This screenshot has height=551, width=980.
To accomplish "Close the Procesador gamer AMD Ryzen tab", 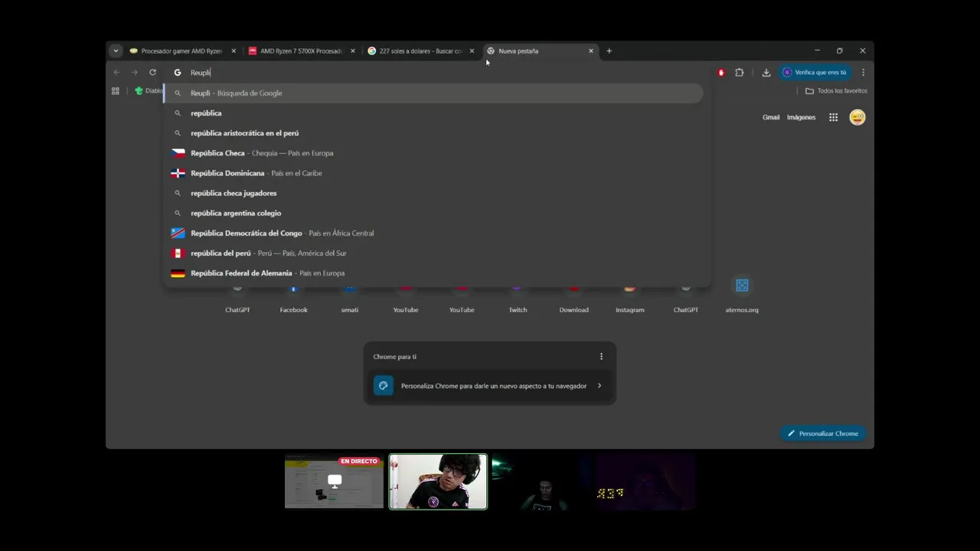I will [x=234, y=51].
